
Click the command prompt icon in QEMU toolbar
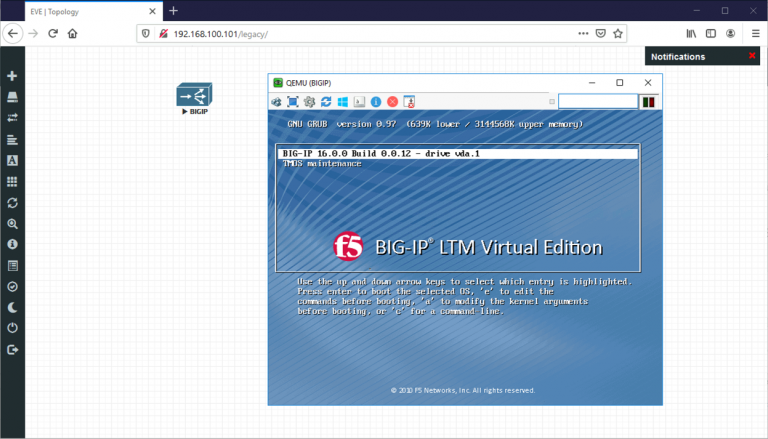pos(359,101)
